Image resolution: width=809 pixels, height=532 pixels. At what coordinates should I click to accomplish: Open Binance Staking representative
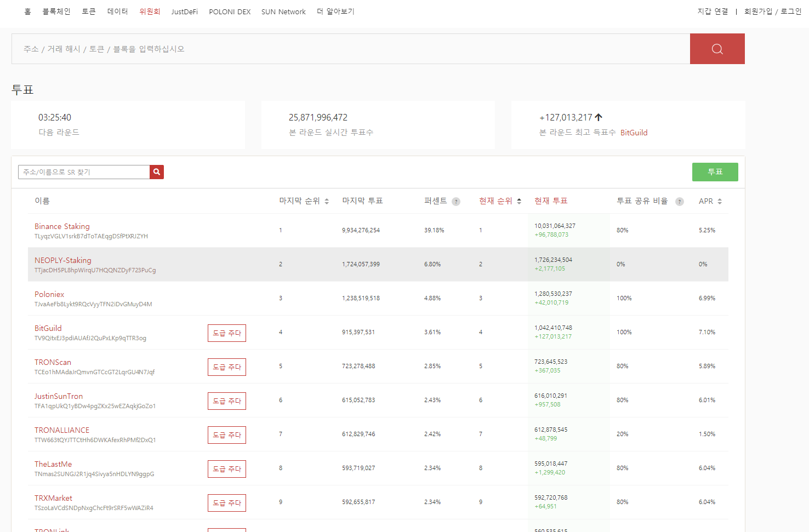62,226
